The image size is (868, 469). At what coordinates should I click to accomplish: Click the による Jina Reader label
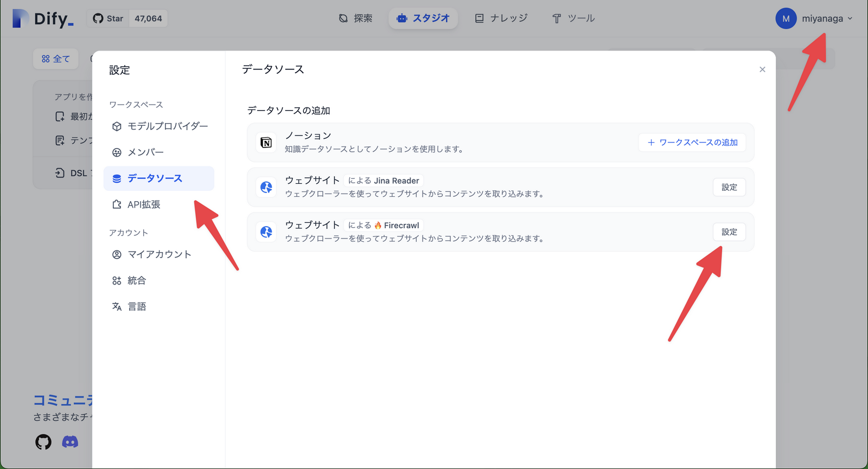[x=384, y=181]
